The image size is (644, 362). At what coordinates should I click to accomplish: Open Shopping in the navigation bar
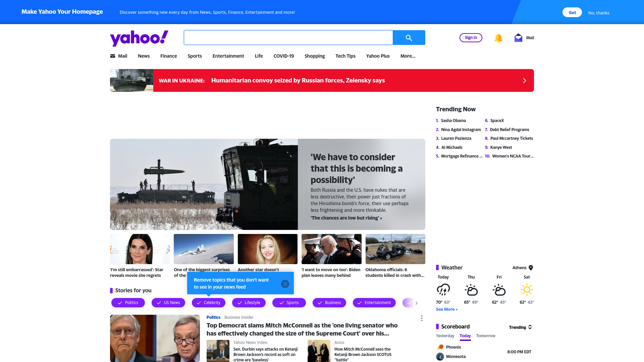[315, 56]
